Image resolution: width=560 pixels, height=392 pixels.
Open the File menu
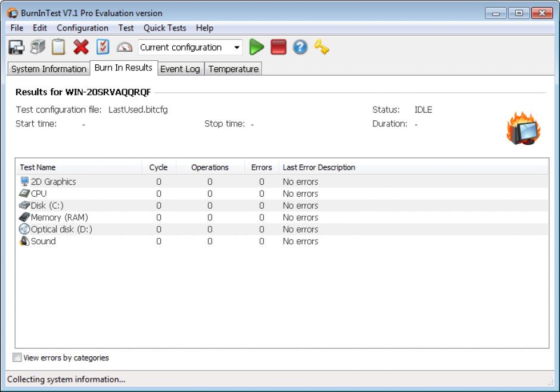point(17,28)
